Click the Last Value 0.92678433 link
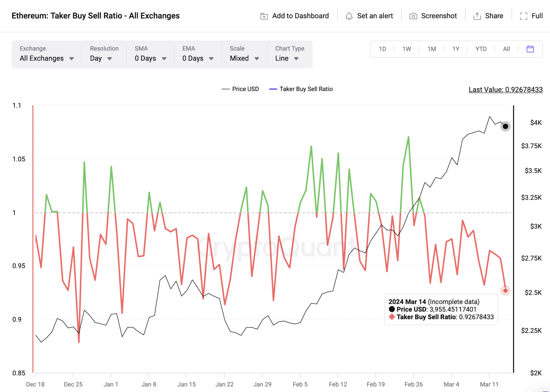550x392 pixels. pyautogui.click(x=506, y=90)
